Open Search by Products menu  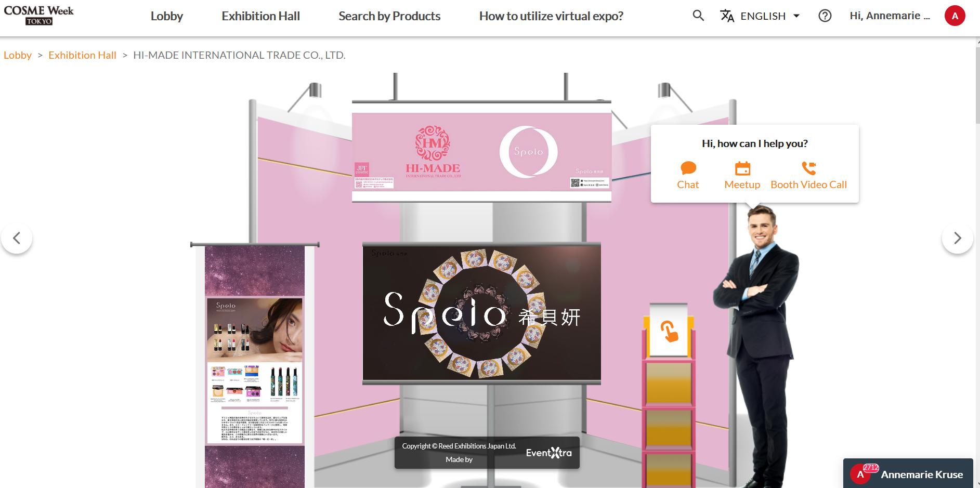pos(389,16)
